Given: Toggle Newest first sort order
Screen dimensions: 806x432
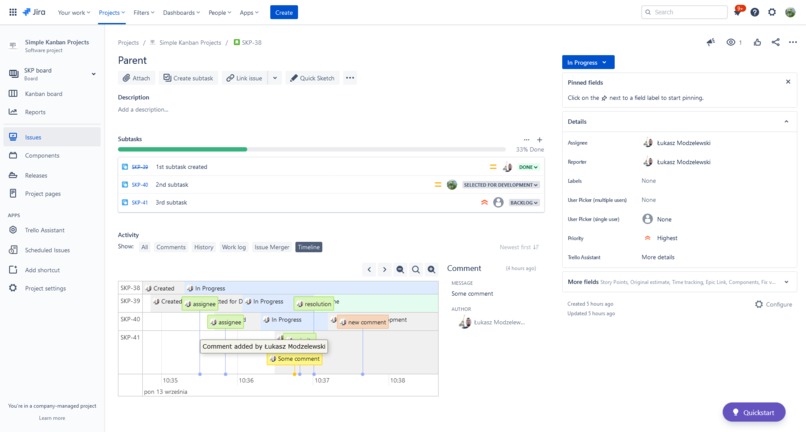Looking at the screenshot, I should tap(519, 247).
